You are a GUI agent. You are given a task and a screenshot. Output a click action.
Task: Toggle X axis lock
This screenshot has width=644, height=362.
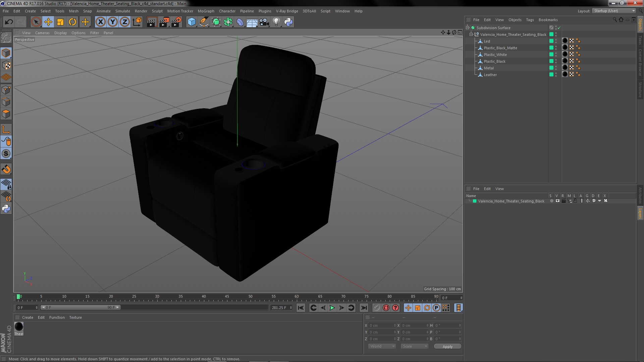(100, 22)
